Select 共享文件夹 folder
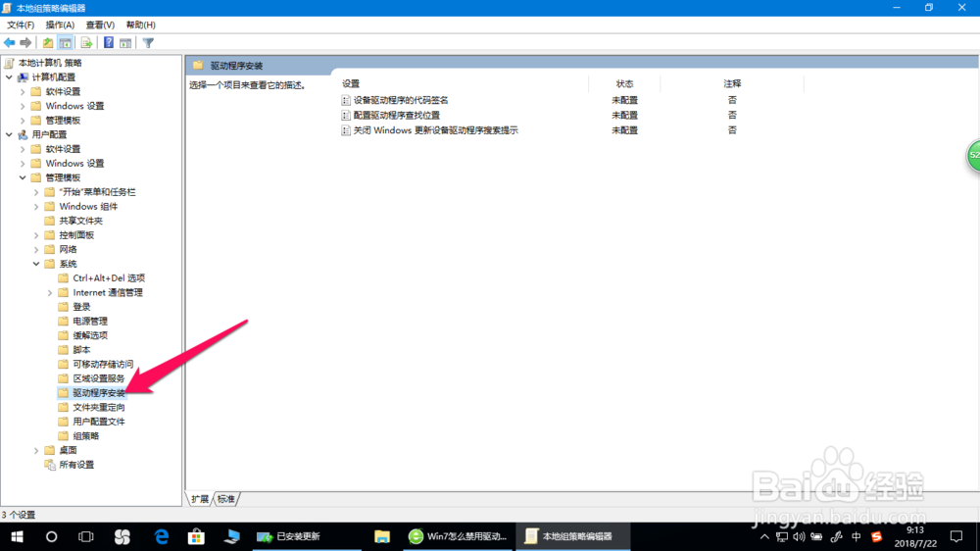980x551 pixels. coord(80,221)
